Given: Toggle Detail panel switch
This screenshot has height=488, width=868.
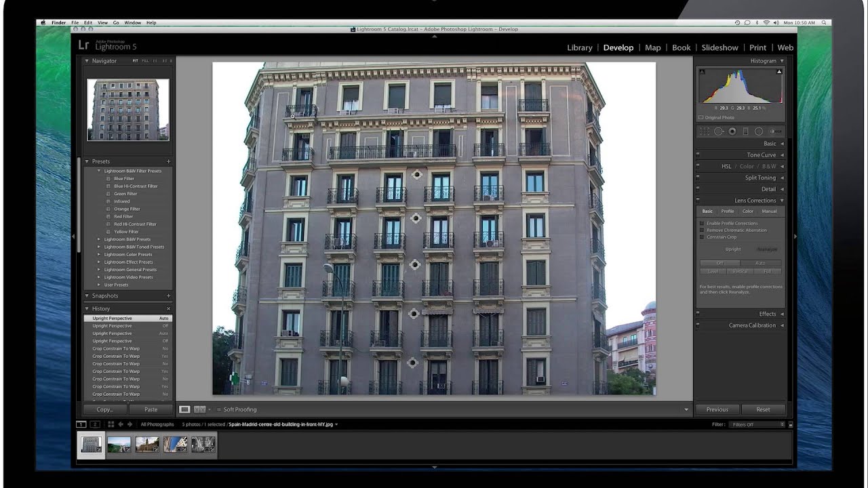Looking at the screenshot, I should (698, 189).
